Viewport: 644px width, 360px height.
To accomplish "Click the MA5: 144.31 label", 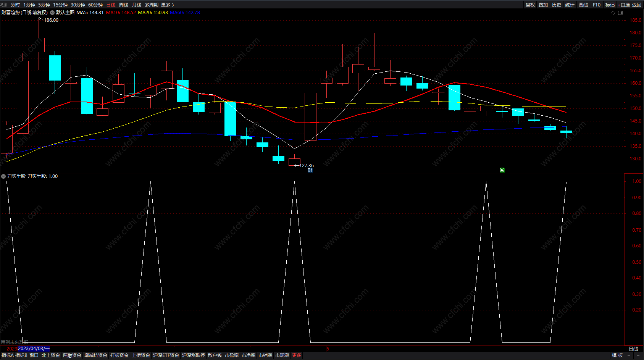I will coord(90,13).
